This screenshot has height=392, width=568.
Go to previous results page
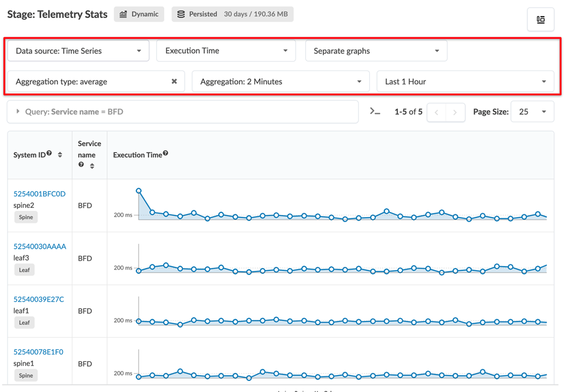[x=437, y=112]
